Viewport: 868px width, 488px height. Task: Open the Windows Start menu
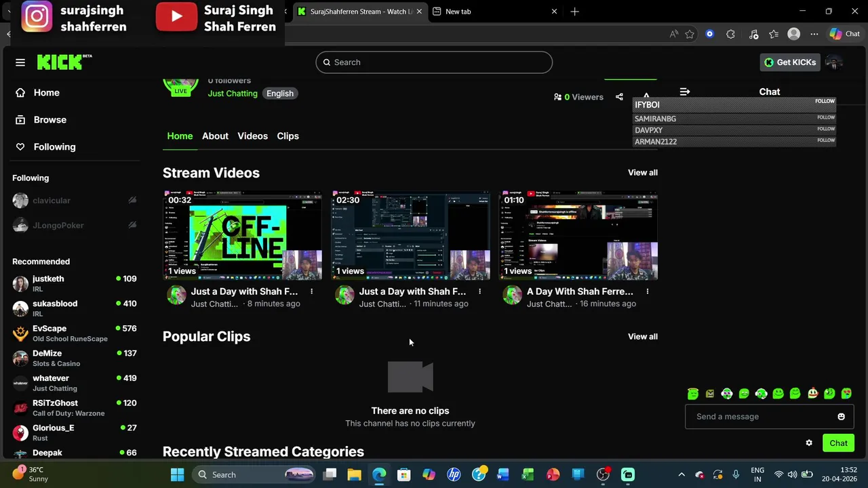pos(177,474)
